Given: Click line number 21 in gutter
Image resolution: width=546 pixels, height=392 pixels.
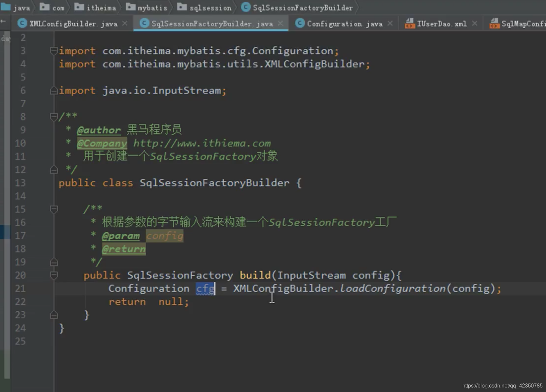Looking at the screenshot, I should [x=20, y=289].
